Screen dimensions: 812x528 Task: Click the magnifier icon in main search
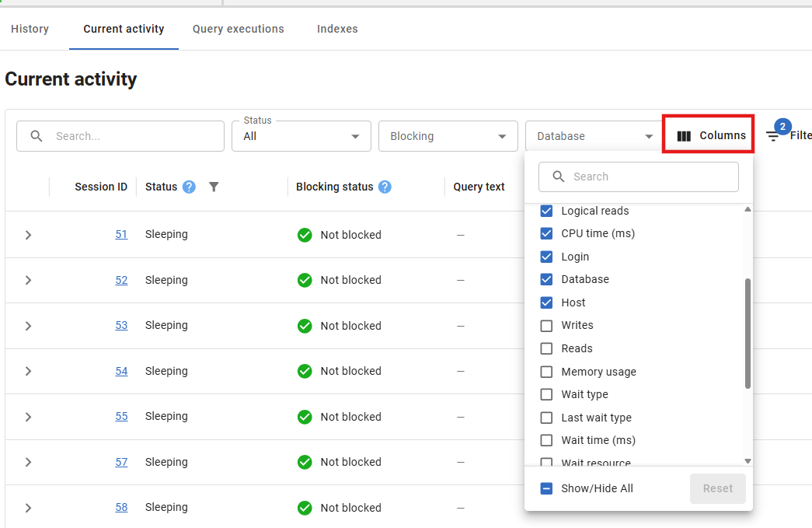point(37,136)
